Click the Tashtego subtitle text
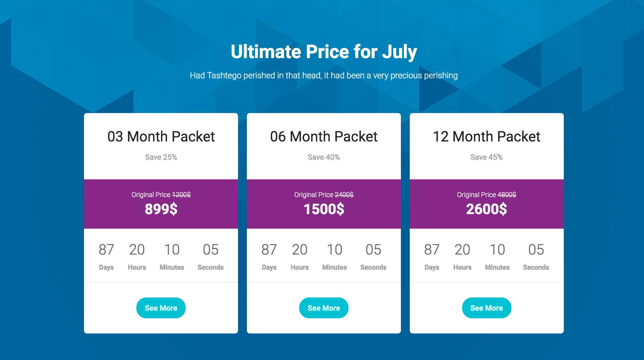Screen dimensions: 644x360 click(324, 75)
